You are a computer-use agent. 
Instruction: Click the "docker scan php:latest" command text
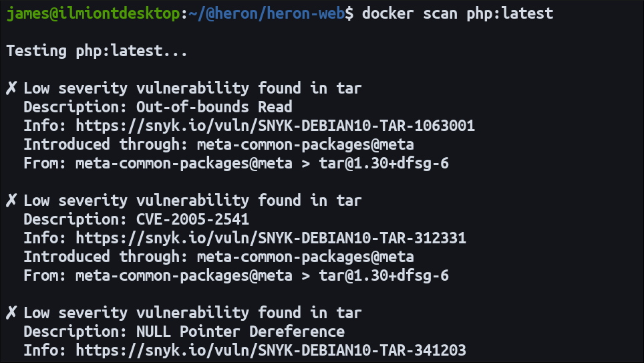click(x=458, y=13)
